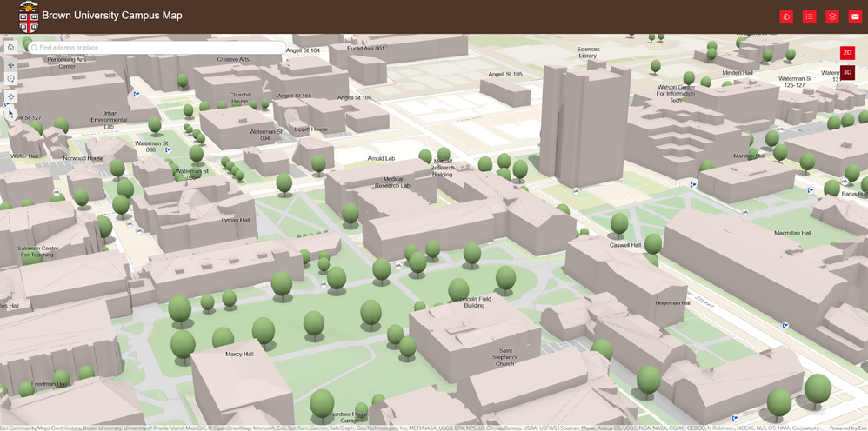Select the Saint Stephen's Church label
Image resolution: width=868 pixels, height=431 pixels.
pos(504,357)
